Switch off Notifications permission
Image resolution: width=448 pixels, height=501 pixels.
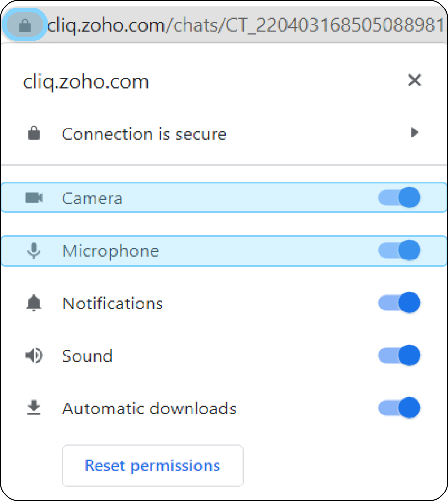[399, 302]
